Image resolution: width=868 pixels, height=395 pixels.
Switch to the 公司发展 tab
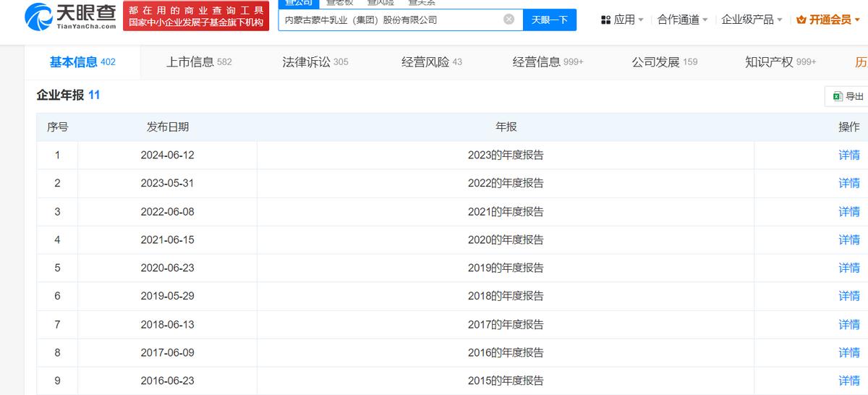pyautogui.click(x=665, y=62)
